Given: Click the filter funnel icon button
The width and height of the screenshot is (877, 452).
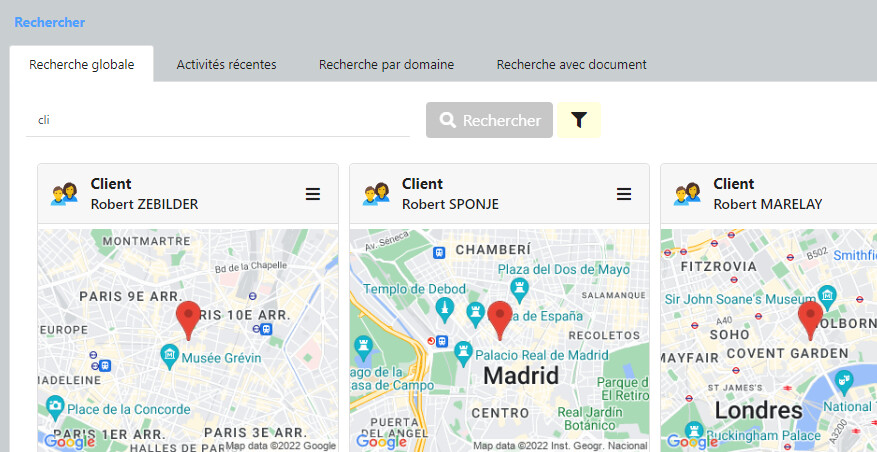Looking at the screenshot, I should tap(579, 120).
